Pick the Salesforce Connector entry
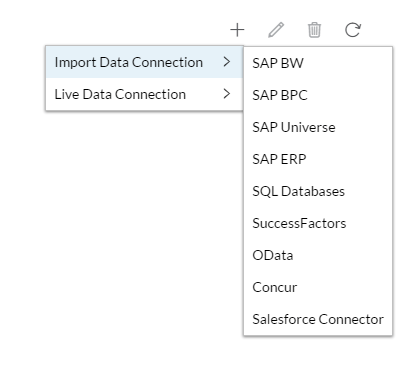This screenshot has height=380, width=410. [318, 319]
